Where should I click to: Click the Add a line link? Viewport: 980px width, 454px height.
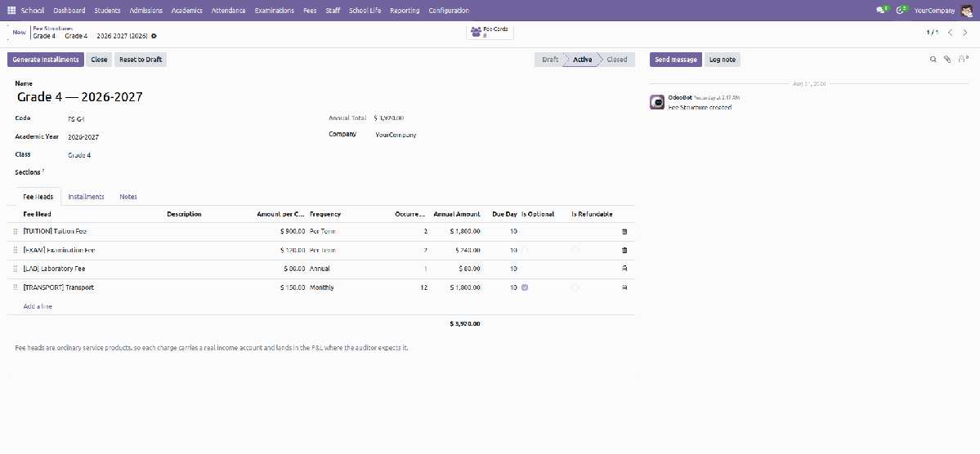point(38,306)
